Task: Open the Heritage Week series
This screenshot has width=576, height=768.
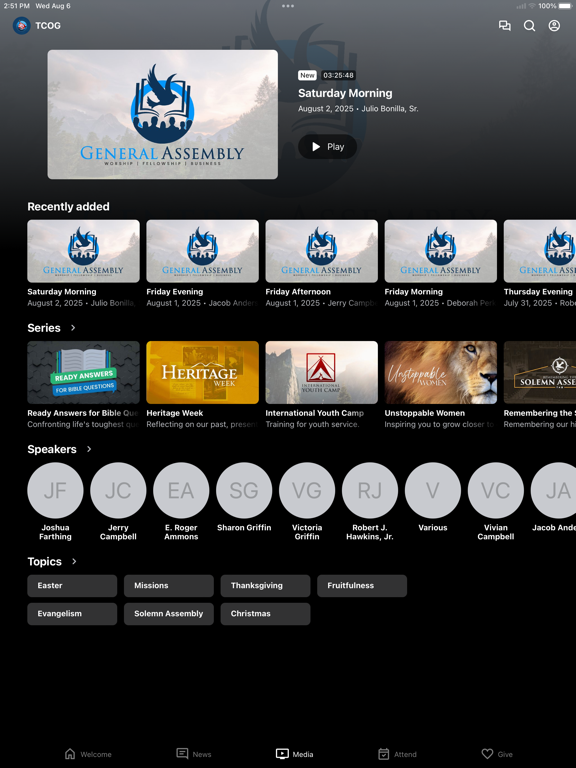Action: (202, 372)
